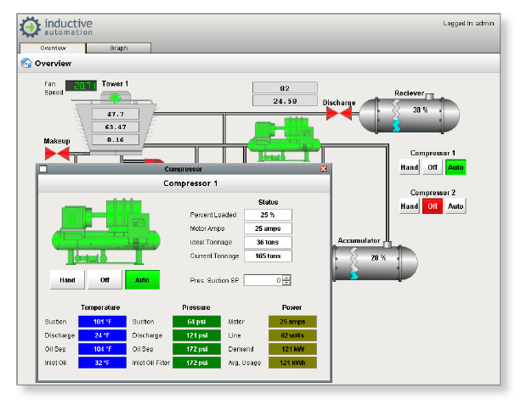Click Discharge temperature 24 °F value
The image size is (532, 405).
click(102, 335)
